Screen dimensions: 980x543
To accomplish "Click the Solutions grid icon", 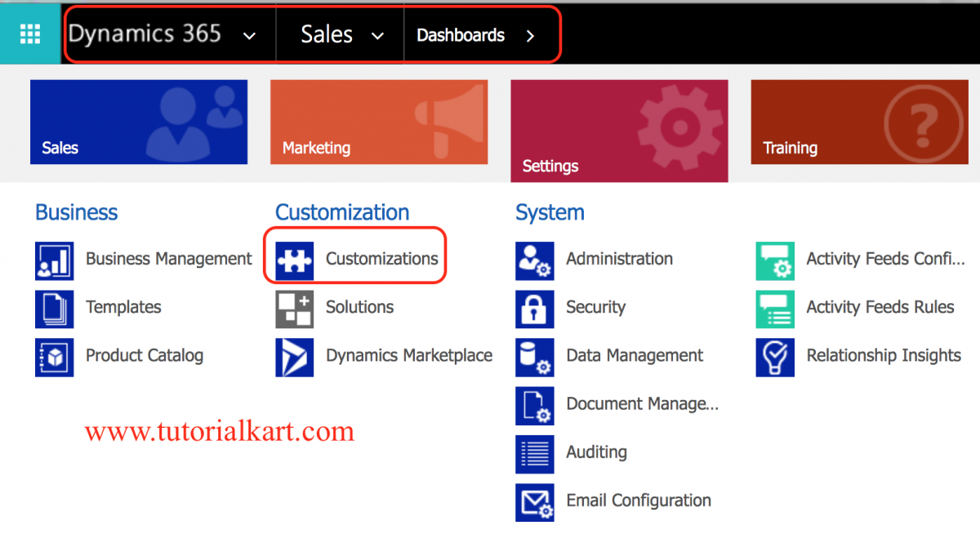I will point(294,308).
